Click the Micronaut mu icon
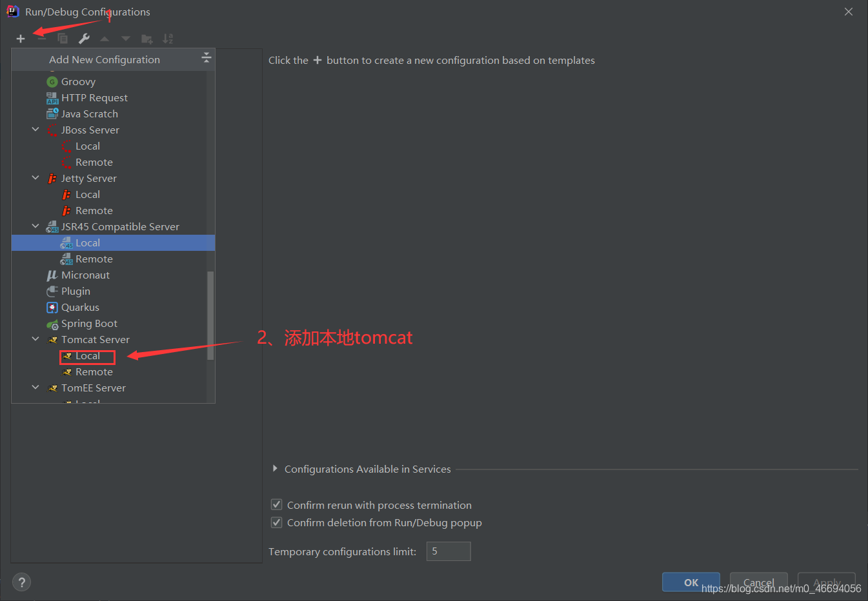868x601 pixels. point(52,275)
